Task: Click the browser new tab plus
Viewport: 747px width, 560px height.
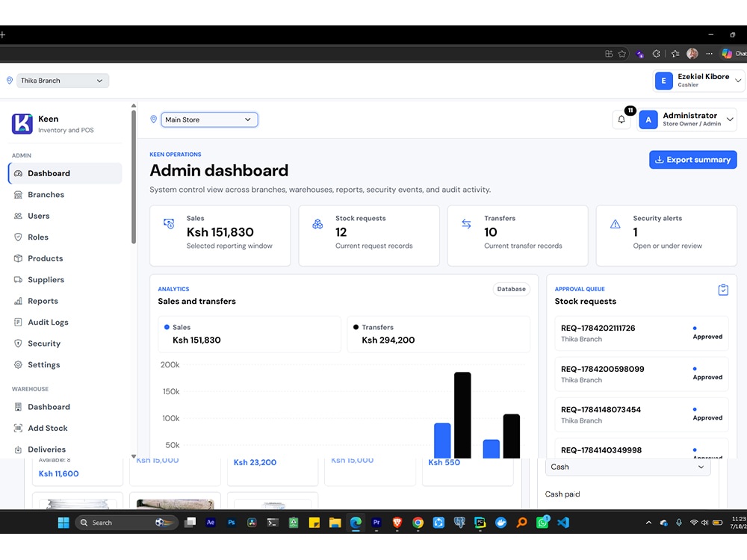Action: pos(3,35)
